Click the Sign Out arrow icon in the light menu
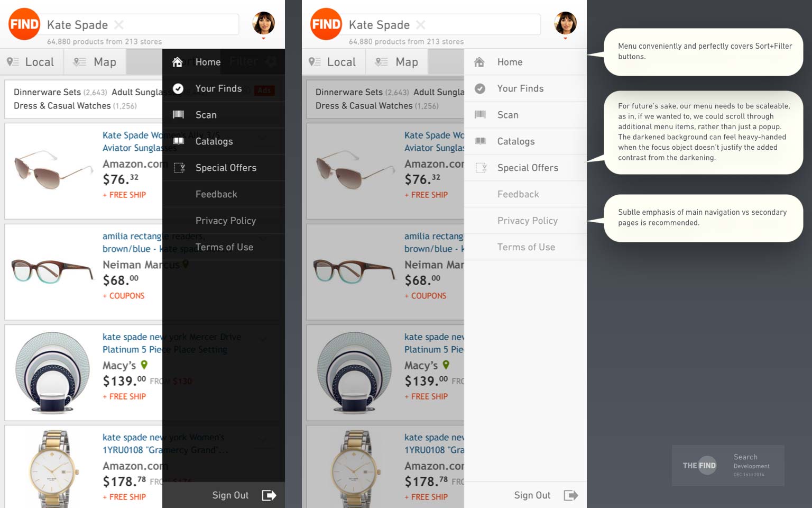 (571, 495)
